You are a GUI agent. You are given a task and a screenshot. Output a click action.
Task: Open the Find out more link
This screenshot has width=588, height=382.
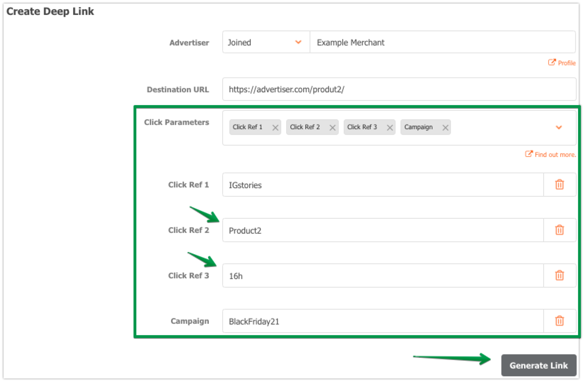551,154
